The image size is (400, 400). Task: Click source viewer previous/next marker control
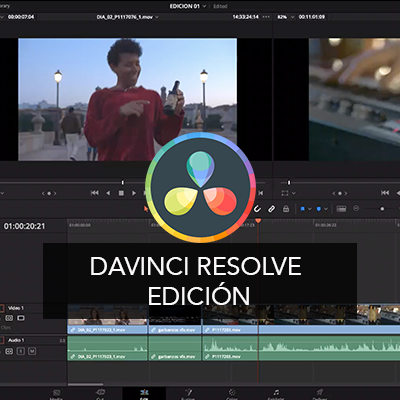pos(49,193)
